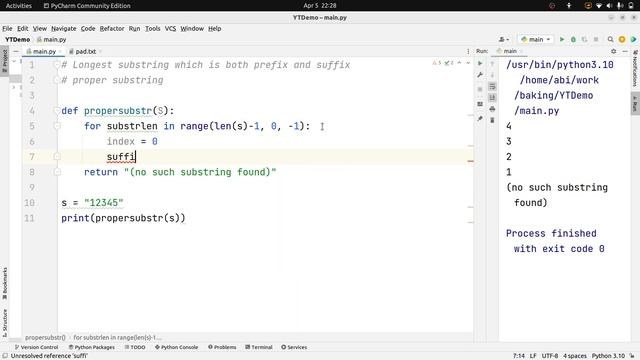
Task: Change indent setting 4 spaces
Action: (575, 356)
